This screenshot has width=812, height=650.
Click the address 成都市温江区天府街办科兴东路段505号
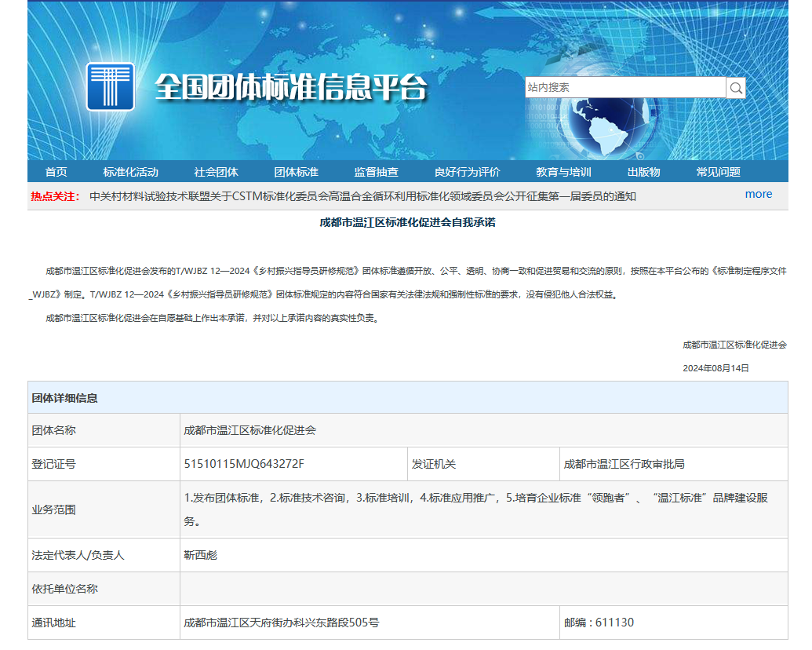[281, 623]
